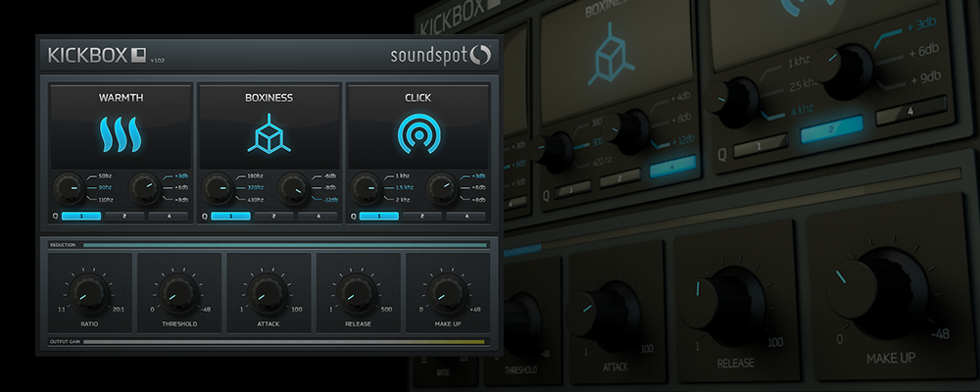Select the +6db label in Warmth section
Screen dimensions: 980x392
(x=181, y=187)
